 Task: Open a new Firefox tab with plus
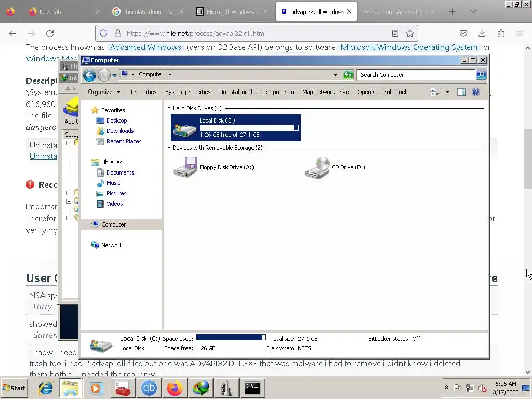coord(452,12)
